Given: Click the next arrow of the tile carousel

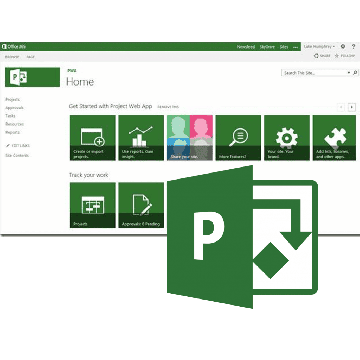Looking at the screenshot, I should pyautogui.click(x=352, y=107).
